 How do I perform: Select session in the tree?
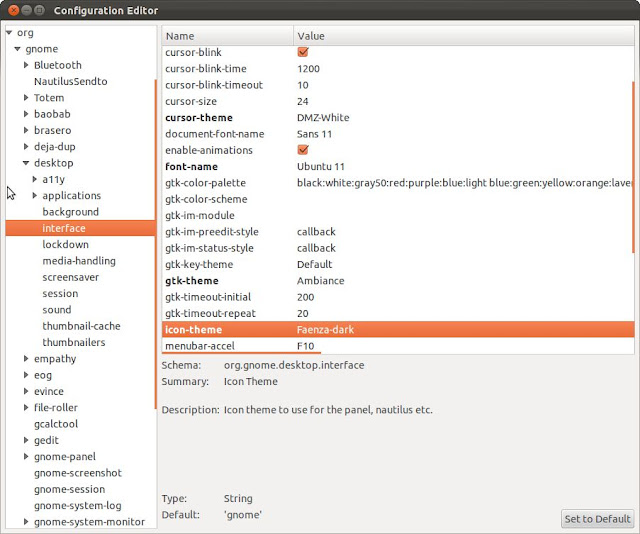pos(60,294)
